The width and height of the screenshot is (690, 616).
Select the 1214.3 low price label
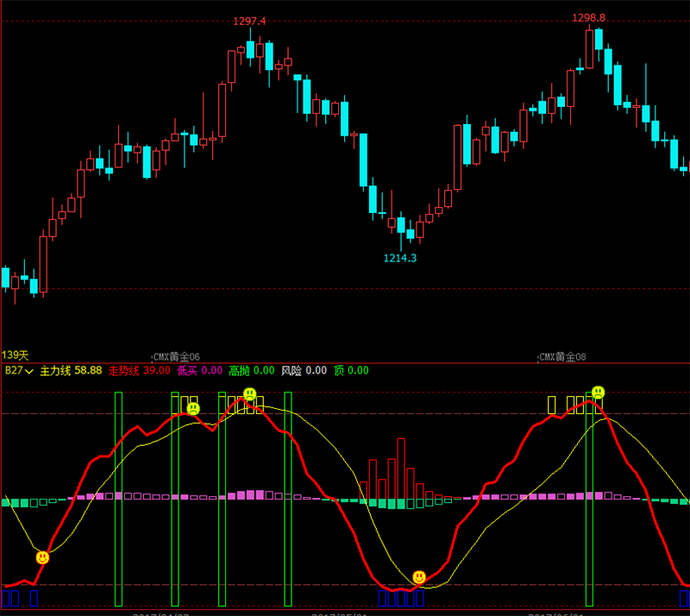(400, 258)
